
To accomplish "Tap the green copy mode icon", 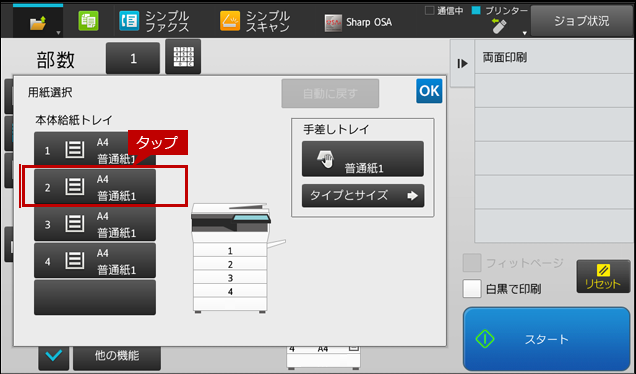I will [x=88, y=21].
